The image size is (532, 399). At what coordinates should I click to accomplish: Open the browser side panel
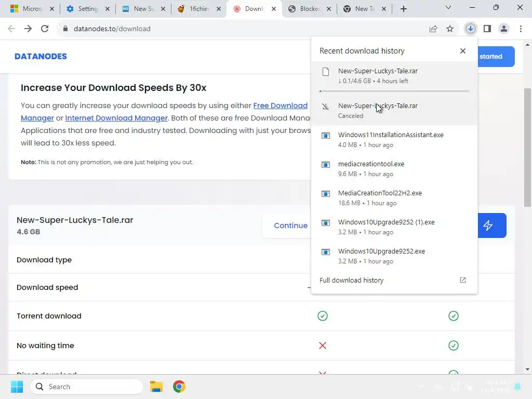tap(487, 29)
